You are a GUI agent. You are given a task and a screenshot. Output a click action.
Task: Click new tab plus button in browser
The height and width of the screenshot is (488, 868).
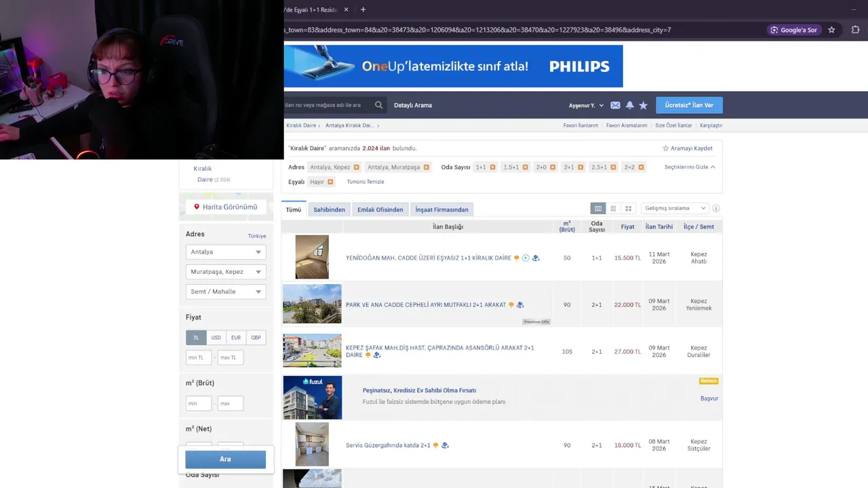coord(363,9)
